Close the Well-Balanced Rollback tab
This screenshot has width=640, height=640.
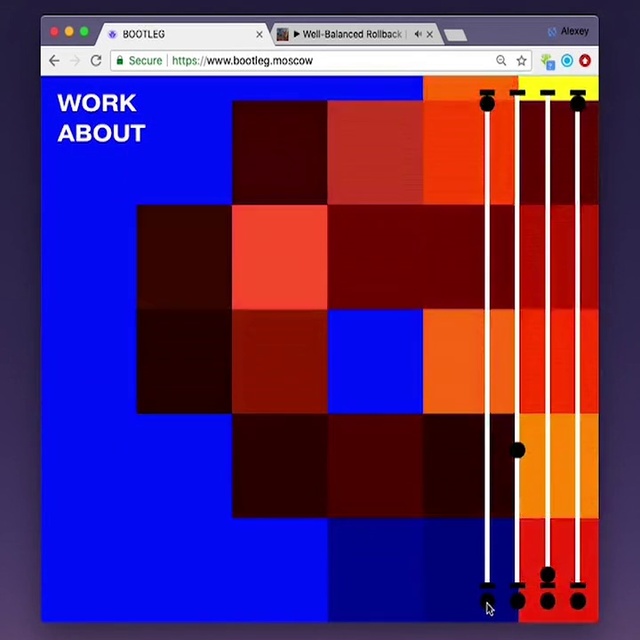coord(430,35)
